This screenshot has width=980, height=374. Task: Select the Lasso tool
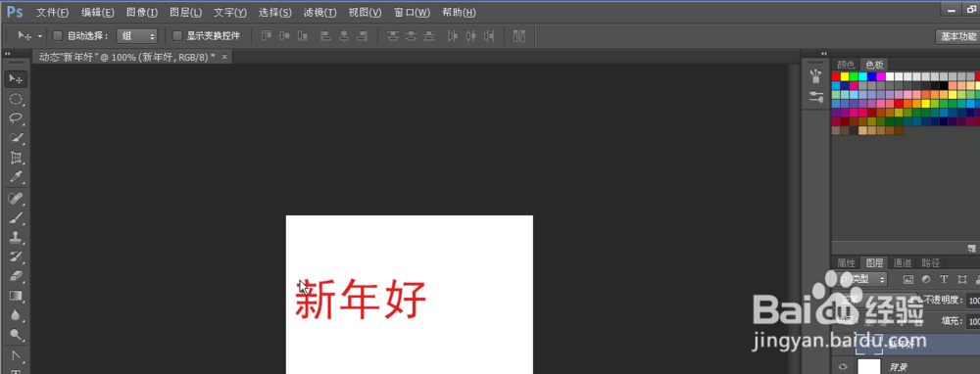point(17,118)
